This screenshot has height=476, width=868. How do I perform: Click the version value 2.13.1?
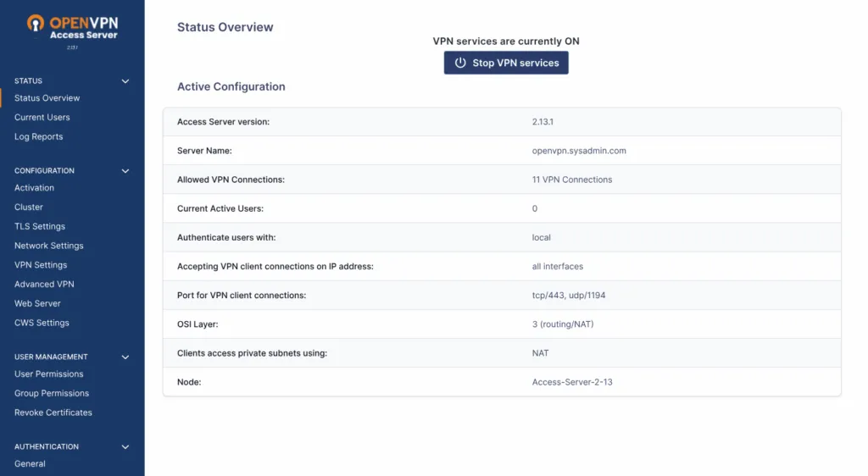point(542,122)
